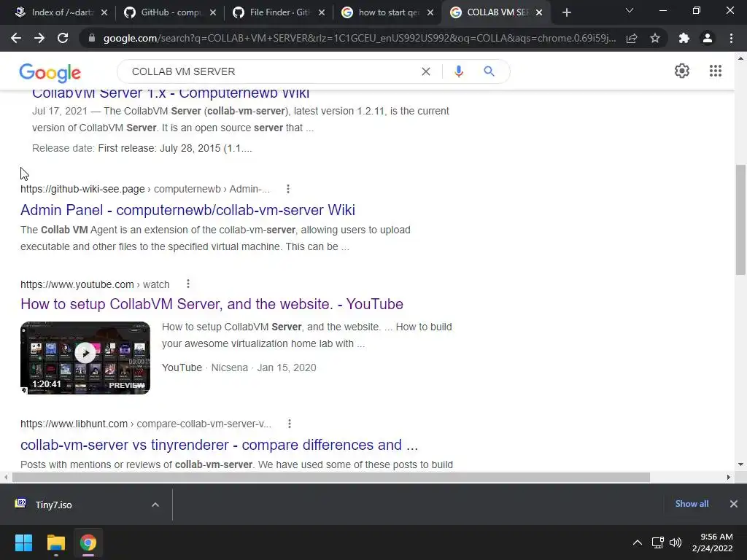Show hidden tray icons chevron

[x=637, y=542]
